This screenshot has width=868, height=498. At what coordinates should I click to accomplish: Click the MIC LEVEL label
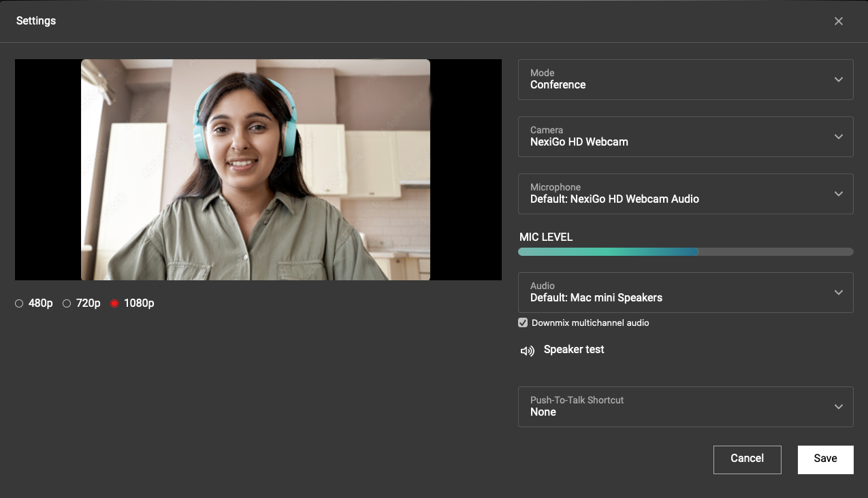pos(546,237)
